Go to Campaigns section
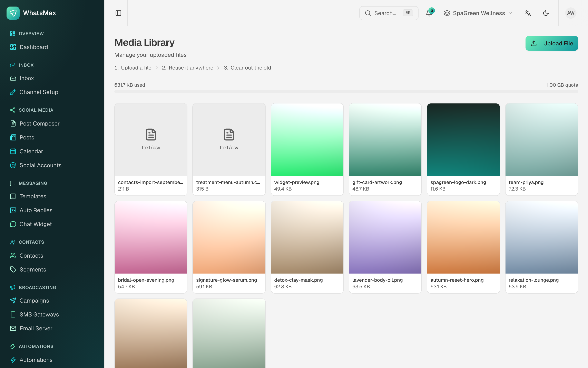The image size is (588, 368). pos(52,301)
